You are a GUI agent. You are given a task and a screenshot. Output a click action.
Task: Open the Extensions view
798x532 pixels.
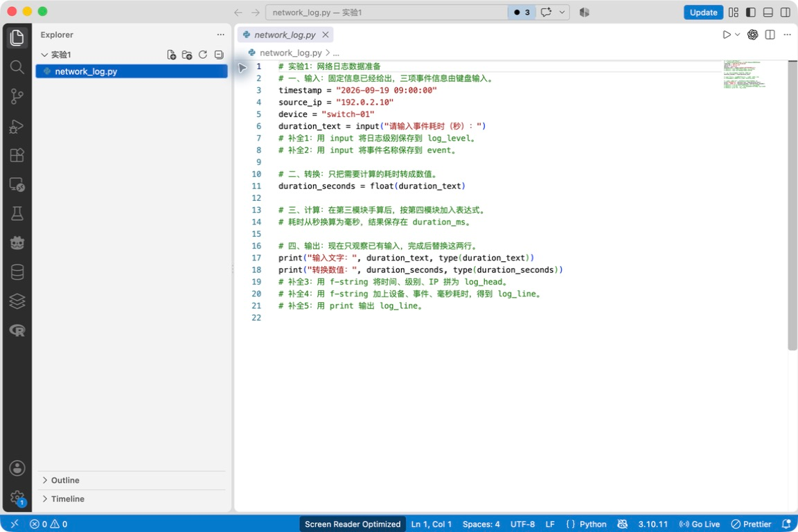[17, 154]
